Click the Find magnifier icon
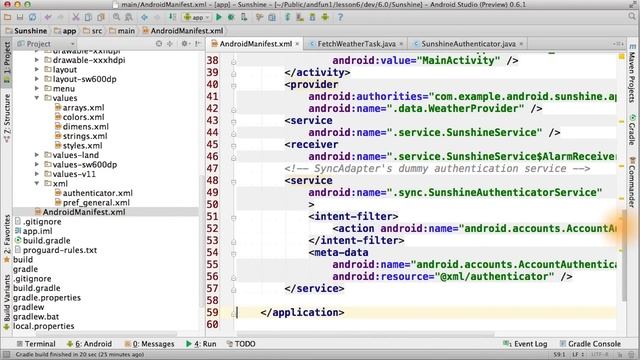The height and width of the screenshot is (360, 640). 116,18
